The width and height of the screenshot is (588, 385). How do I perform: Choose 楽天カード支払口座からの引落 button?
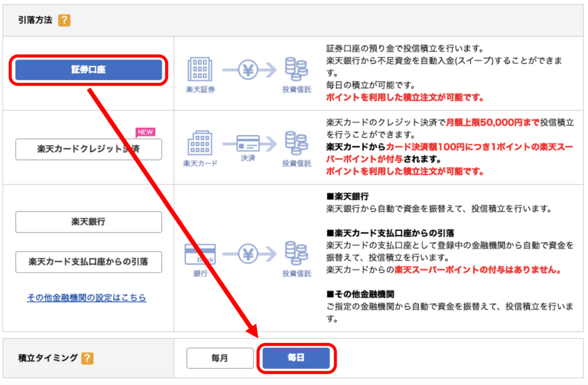88,262
